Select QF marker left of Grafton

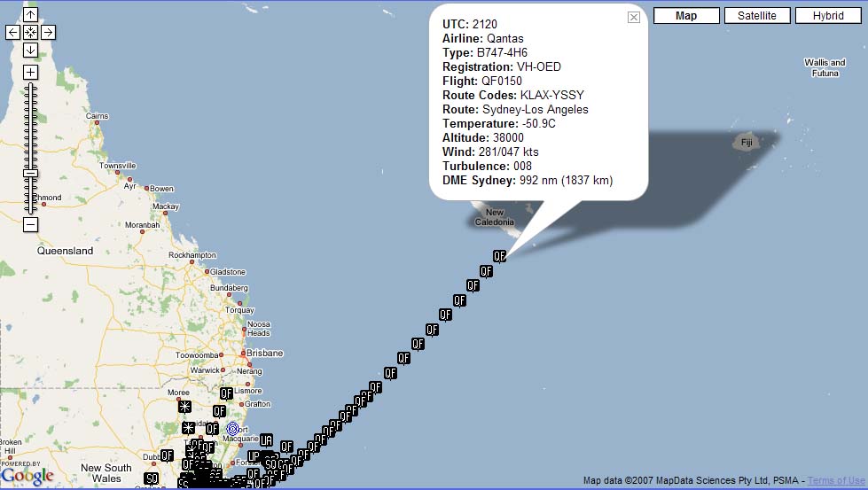(219, 411)
